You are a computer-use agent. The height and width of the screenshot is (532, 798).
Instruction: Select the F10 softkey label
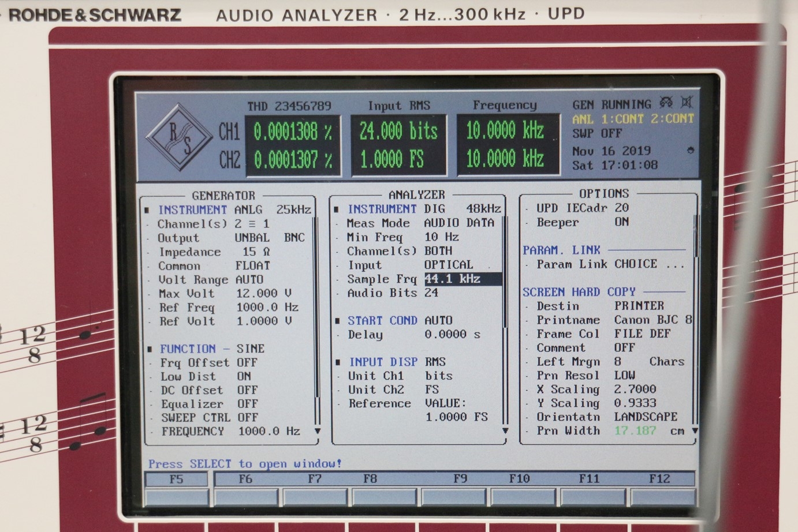pos(519,478)
